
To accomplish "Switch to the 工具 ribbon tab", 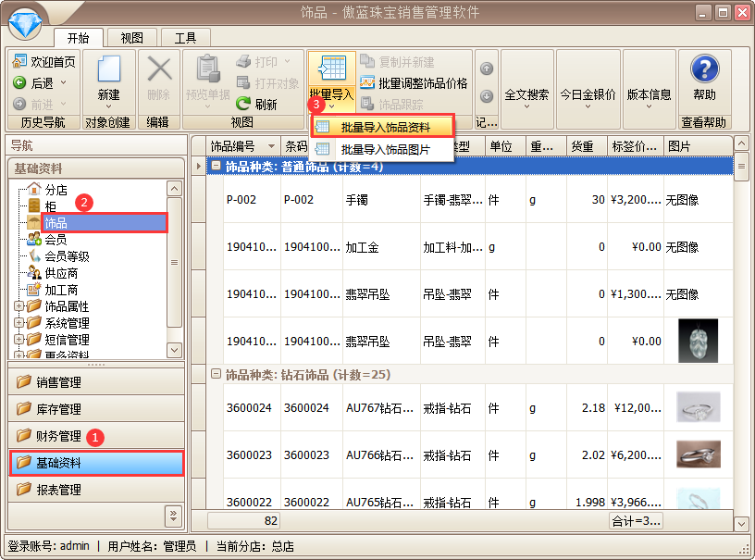I will coord(185,38).
